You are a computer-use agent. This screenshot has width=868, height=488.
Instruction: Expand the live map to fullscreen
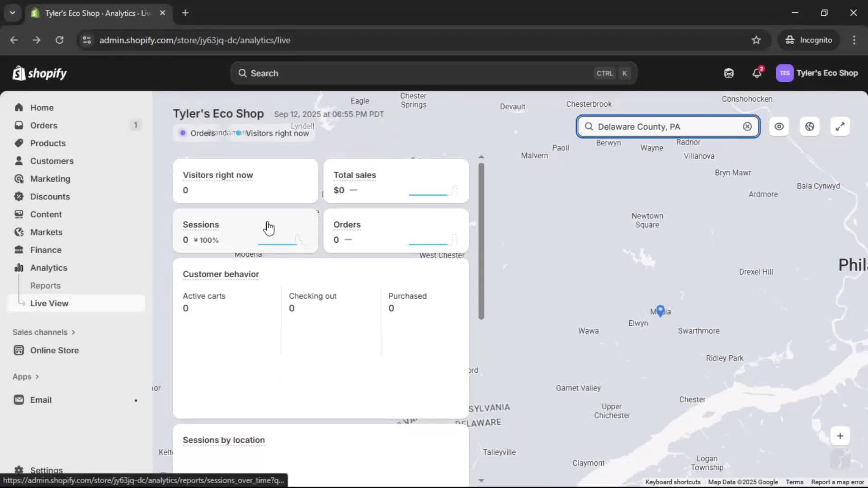click(x=840, y=127)
